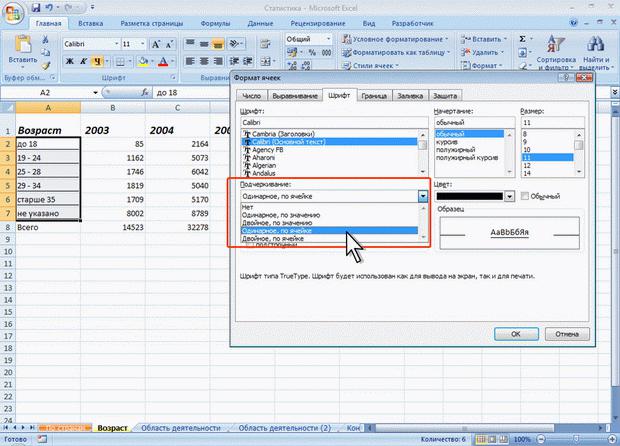The height and width of the screenshot is (446, 620).
Task: Align text left in ribbon
Action: click(x=190, y=61)
